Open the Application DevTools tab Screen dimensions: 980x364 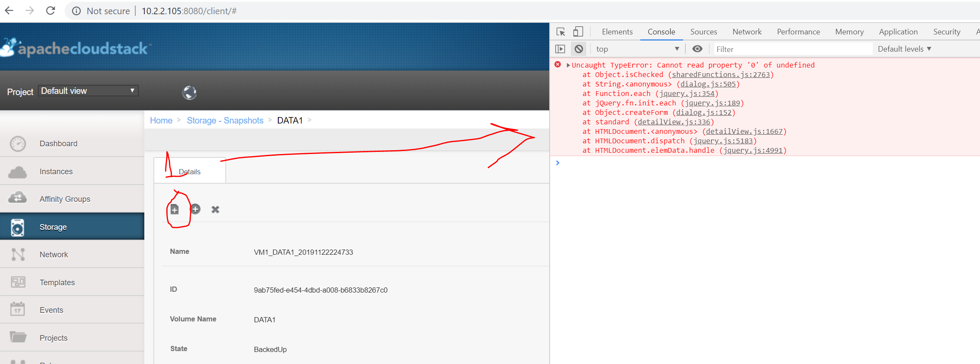tap(898, 32)
